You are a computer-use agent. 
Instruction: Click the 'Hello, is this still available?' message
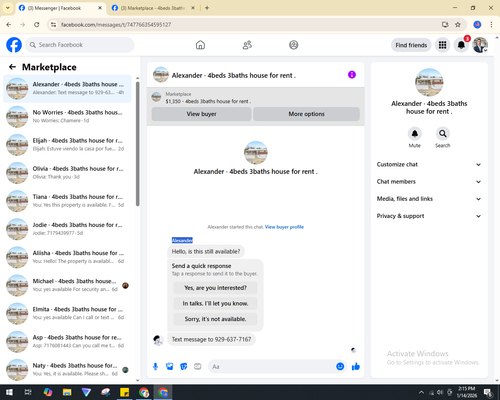pyautogui.click(x=206, y=252)
